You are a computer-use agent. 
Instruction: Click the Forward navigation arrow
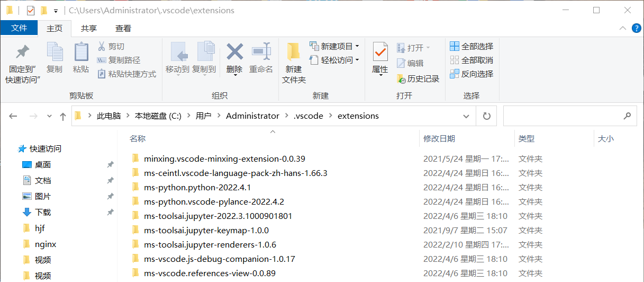33,116
